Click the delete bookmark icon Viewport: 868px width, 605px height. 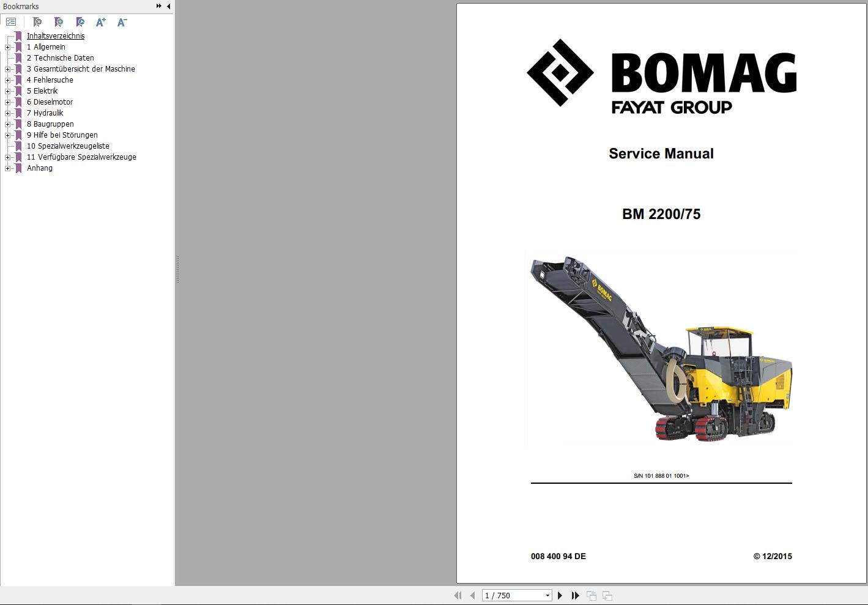click(x=37, y=22)
